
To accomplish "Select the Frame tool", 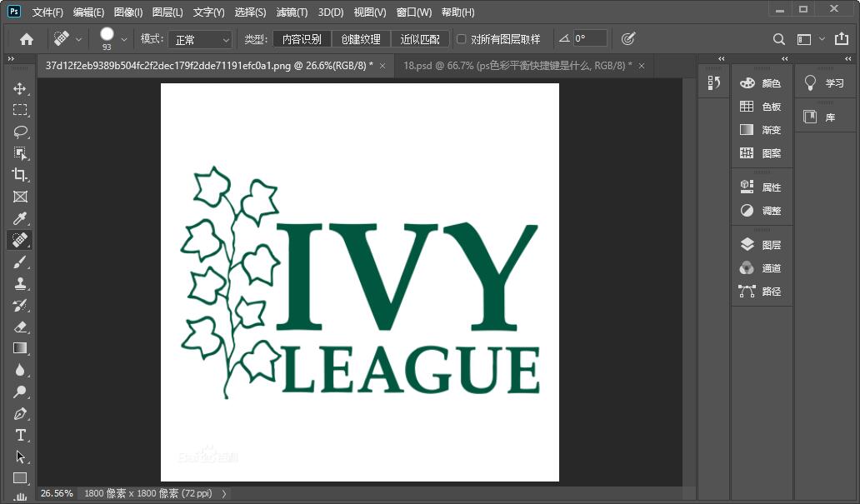I will click(20, 197).
